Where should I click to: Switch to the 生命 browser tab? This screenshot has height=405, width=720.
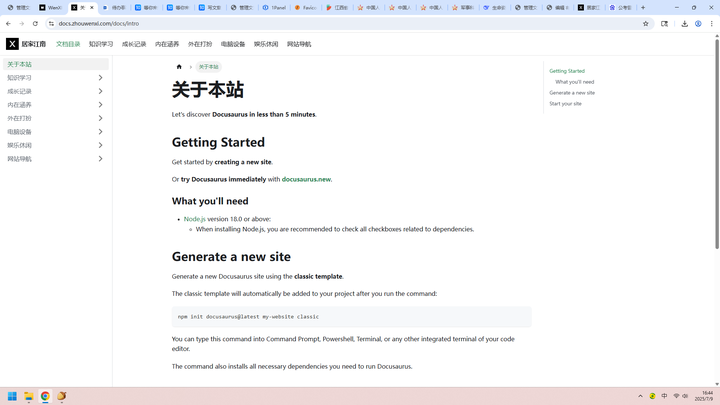click(x=495, y=7)
